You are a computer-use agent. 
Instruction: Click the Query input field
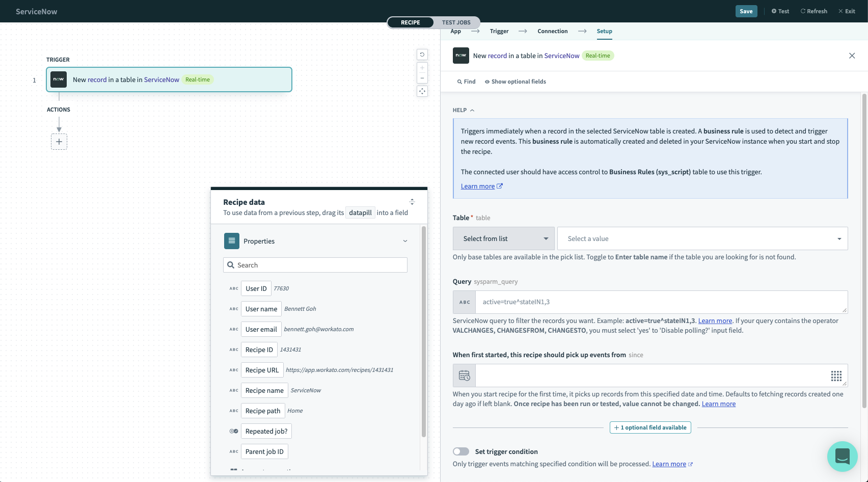[661, 302]
